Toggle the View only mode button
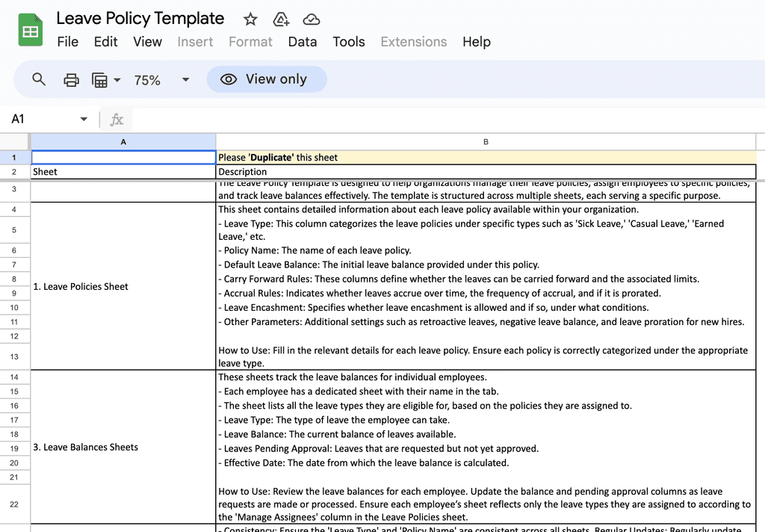 267,79
